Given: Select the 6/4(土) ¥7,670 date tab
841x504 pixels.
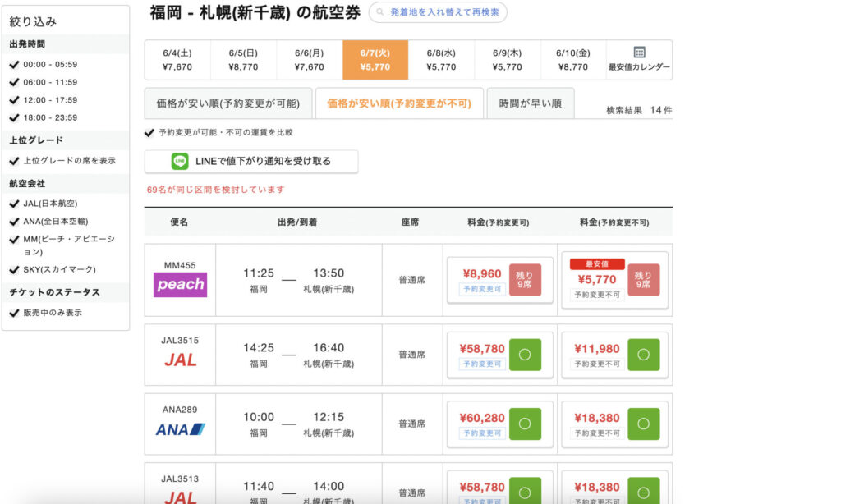Looking at the screenshot, I should point(177,60).
